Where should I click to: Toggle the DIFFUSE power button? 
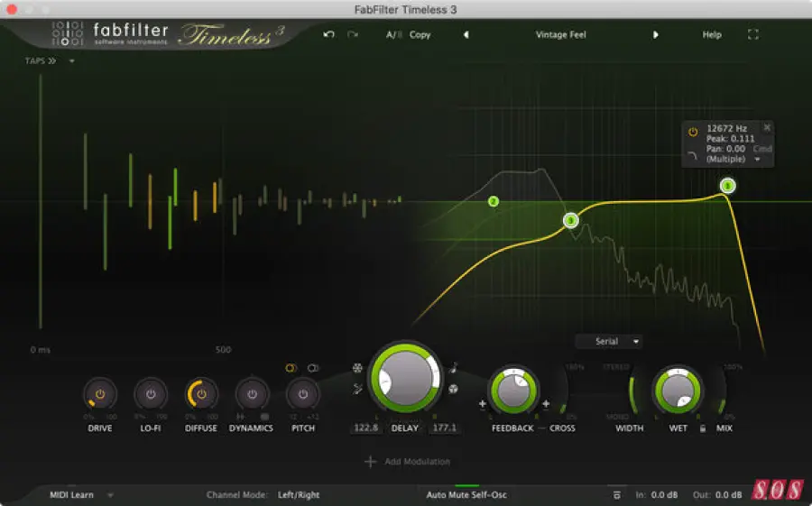click(201, 394)
